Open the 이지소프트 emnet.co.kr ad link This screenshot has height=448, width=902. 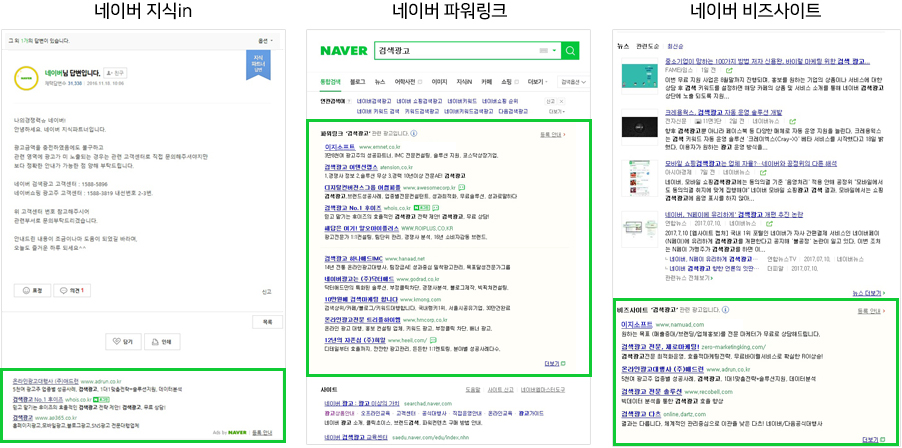339,147
